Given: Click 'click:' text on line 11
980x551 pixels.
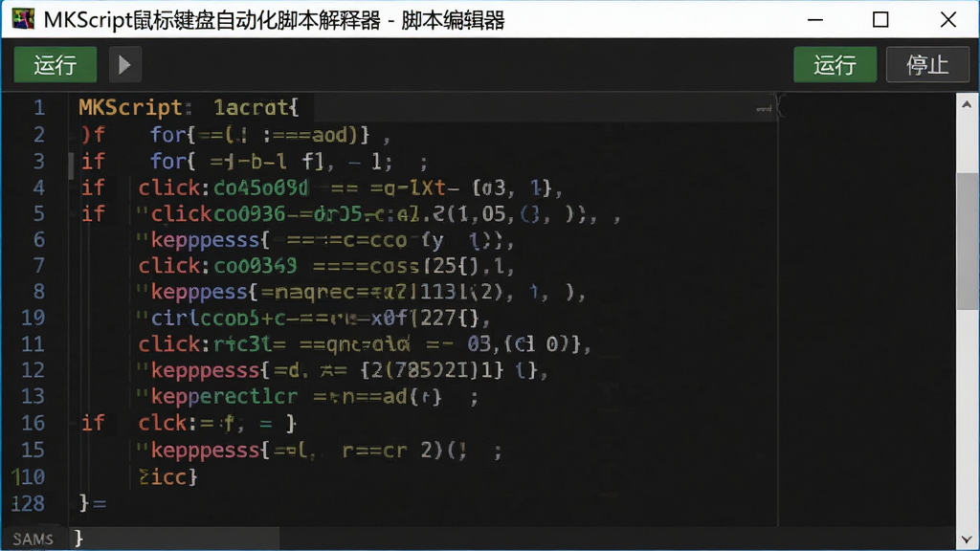Looking at the screenshot, I should (x=174, y=344).
